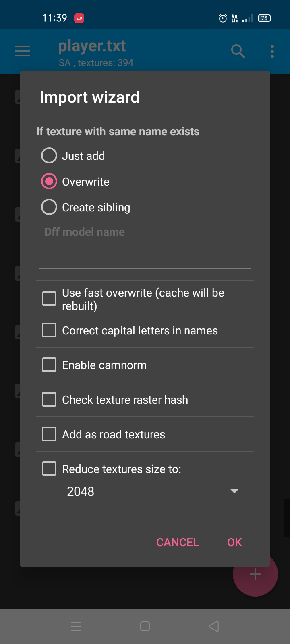The width and height of the screenshot is (290, 644).
Task: Confirm the import with OK
Action: [234, 542]
